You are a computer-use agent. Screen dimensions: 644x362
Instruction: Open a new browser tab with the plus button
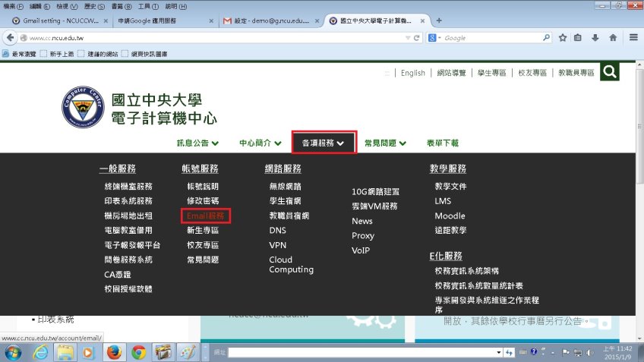coord(440,20)
